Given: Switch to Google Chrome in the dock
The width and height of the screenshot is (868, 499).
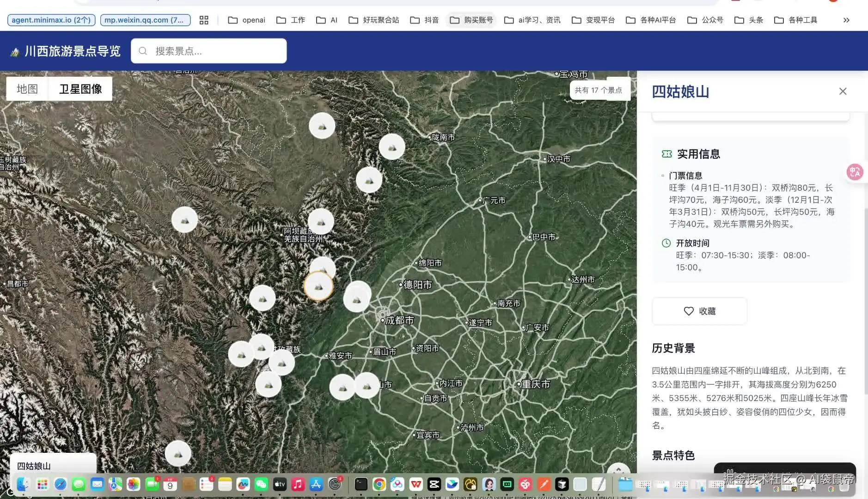Looking at the screenshot, I should pyautogui.click(x=379, y=484).
